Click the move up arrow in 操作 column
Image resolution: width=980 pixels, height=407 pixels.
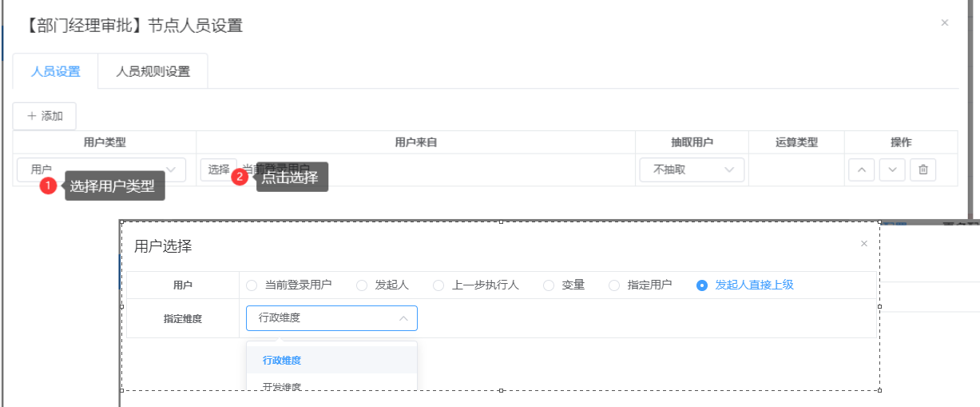(861, 170)
